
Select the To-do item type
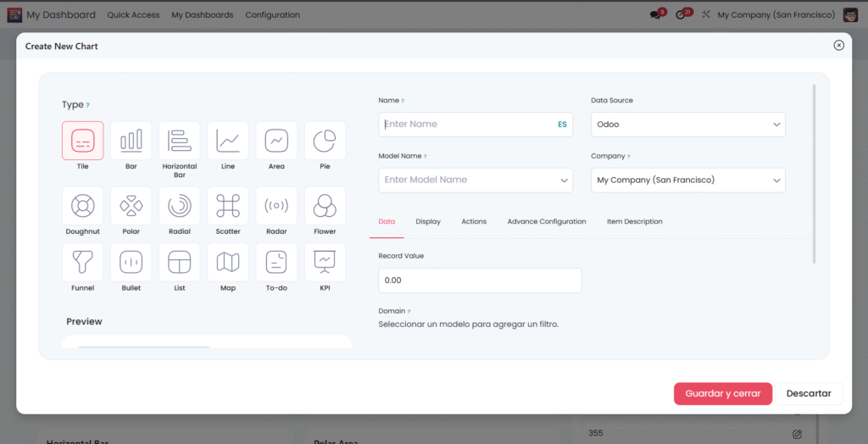click(x=276, y=263)
